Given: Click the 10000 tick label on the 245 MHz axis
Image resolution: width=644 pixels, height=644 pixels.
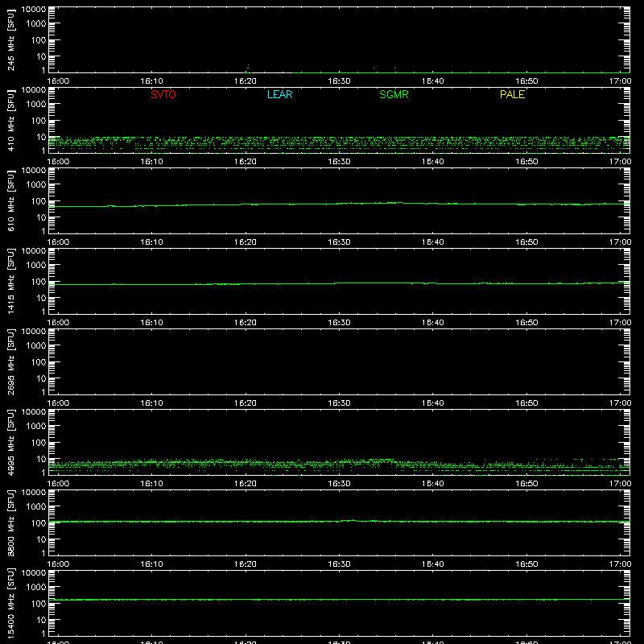Looking at the screenshot, I should [x=34, y=10].
